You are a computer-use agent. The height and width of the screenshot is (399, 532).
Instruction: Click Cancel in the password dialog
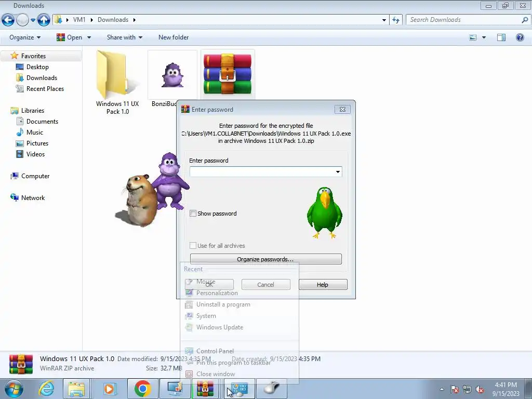[x=265, y=285]
